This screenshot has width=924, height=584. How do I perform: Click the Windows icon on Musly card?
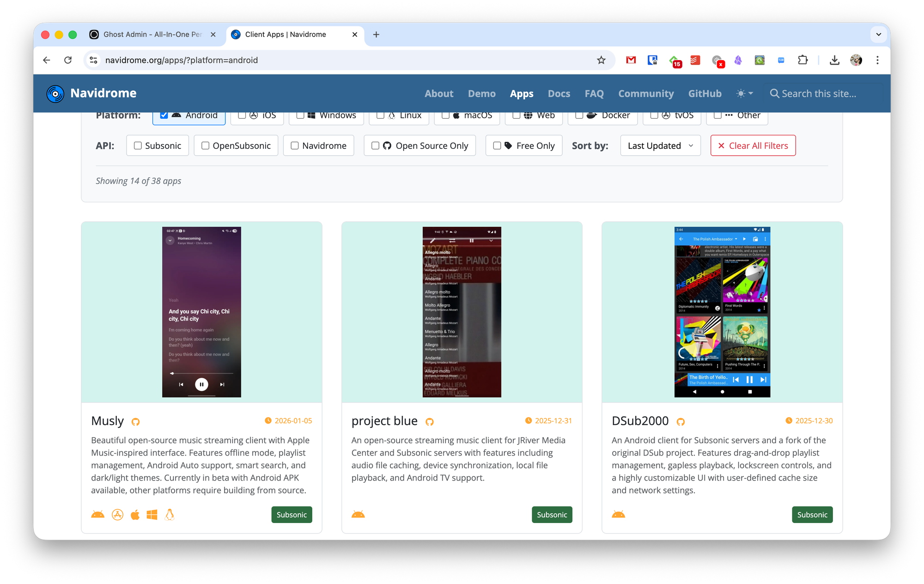coord(152,515)
